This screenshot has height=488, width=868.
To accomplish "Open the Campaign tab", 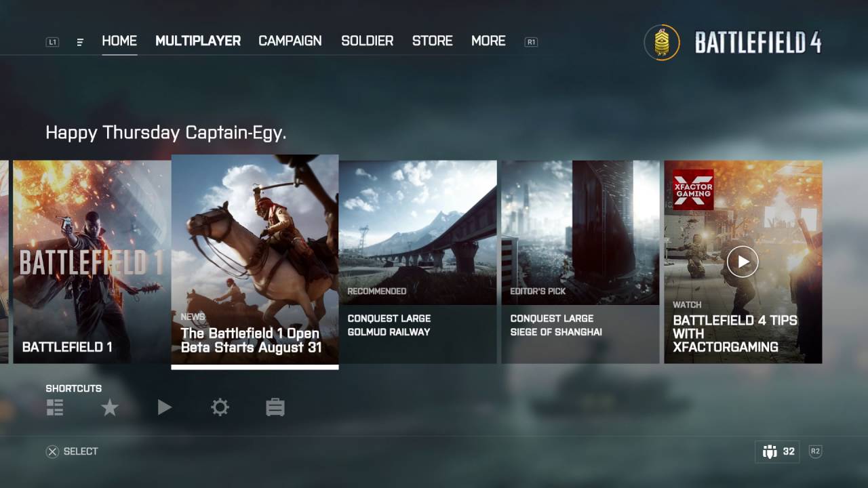I will click(x=290, y=41).
